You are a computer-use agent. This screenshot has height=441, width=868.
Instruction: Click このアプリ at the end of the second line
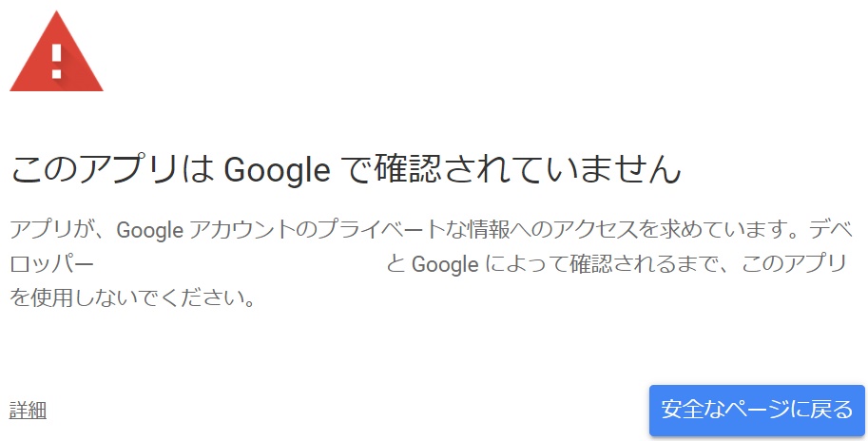coord(795,264)
